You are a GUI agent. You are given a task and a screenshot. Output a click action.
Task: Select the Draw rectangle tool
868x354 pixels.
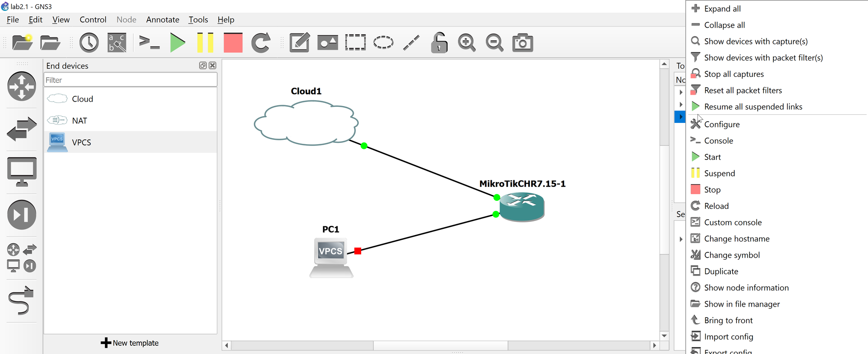coord(355,43)
